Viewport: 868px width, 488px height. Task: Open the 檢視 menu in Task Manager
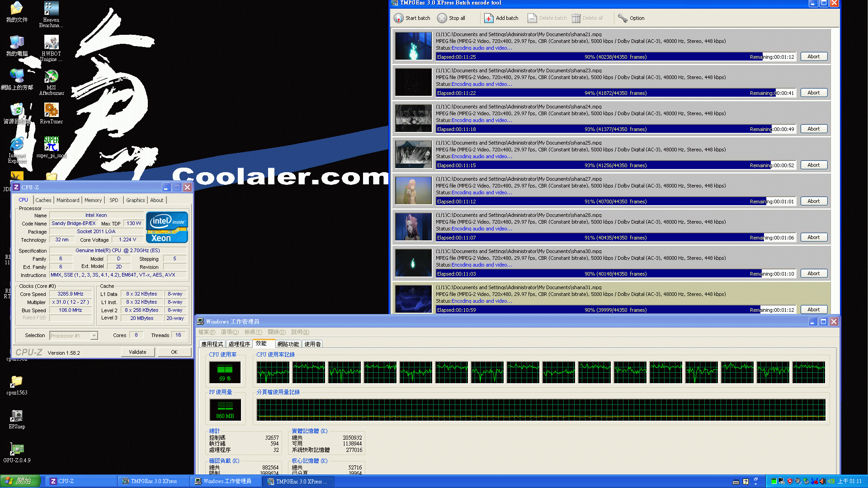(x=253, y=332)
